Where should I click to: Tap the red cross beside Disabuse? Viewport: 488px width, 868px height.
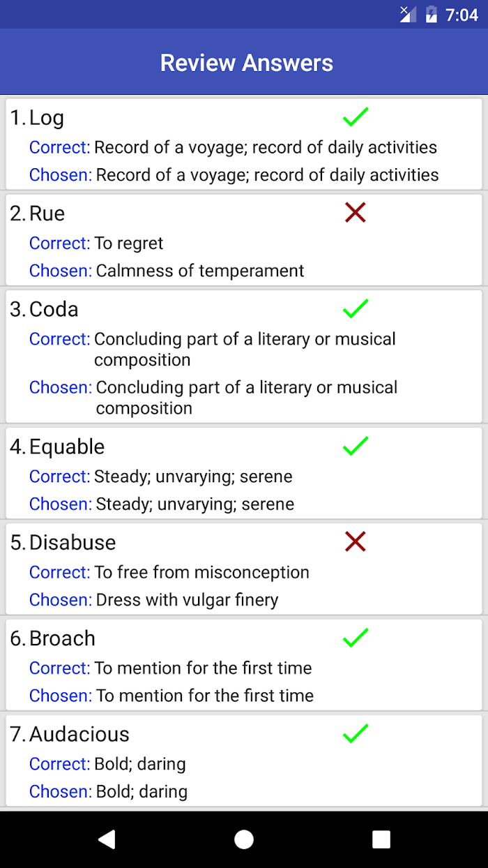(356, 541)
